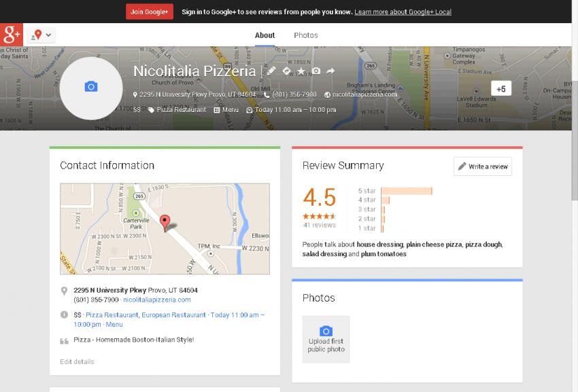Switch to the Photos tab
Screen dimensions: 578x392
tap(305, 35)
